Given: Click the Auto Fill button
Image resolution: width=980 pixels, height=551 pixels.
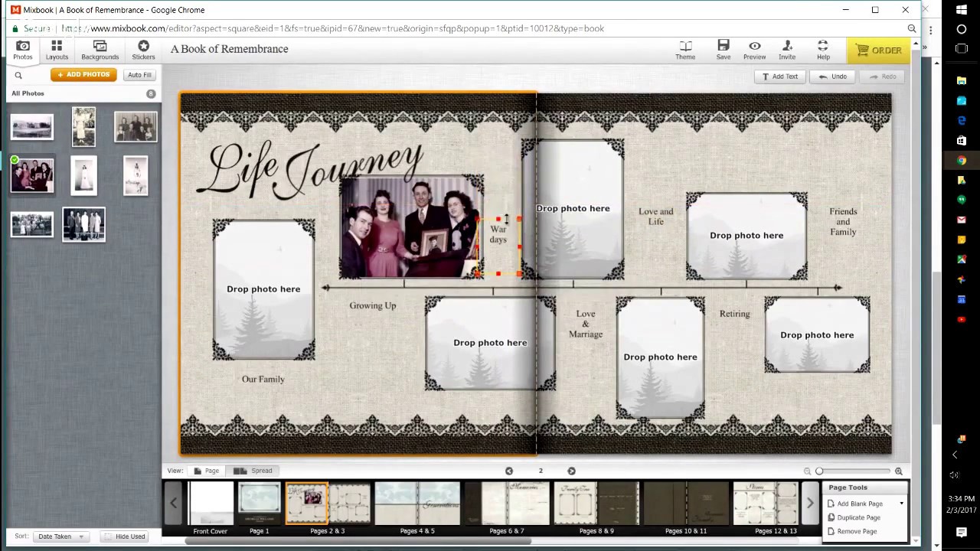Looking at the screenshot, I should (140, 75).
